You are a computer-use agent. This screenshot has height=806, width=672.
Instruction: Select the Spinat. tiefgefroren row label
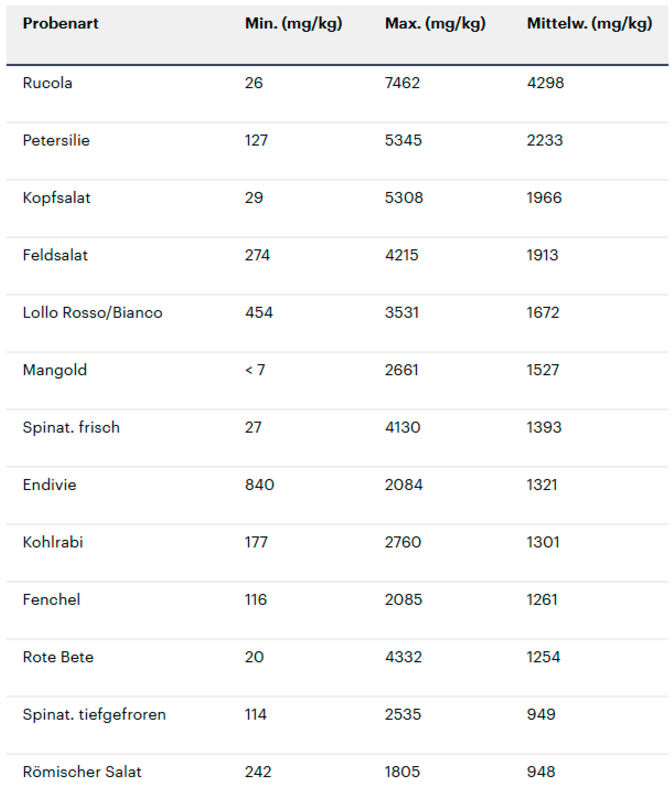point(94,715)
